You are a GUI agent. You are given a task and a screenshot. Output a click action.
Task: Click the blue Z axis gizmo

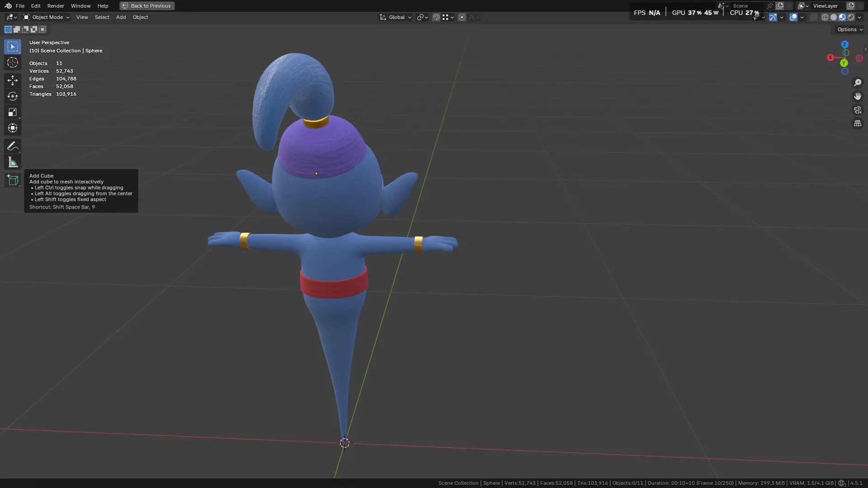pos(844,44)
